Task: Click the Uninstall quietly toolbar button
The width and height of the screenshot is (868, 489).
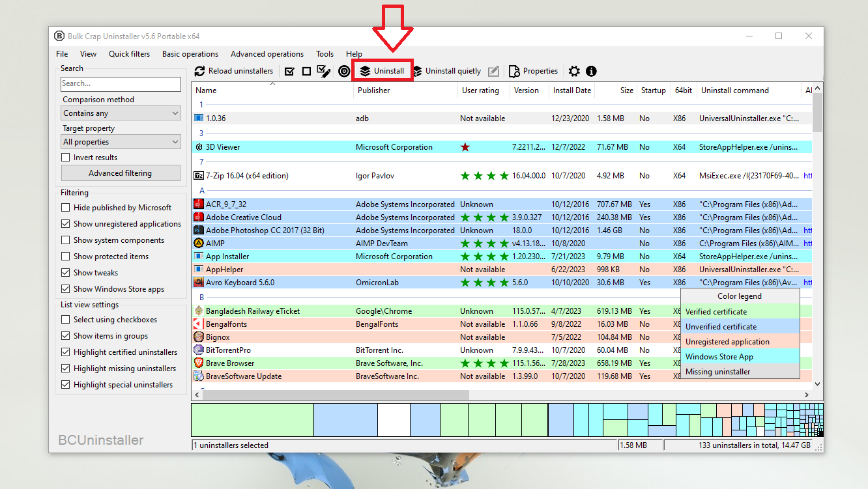Action: (447, 71)
